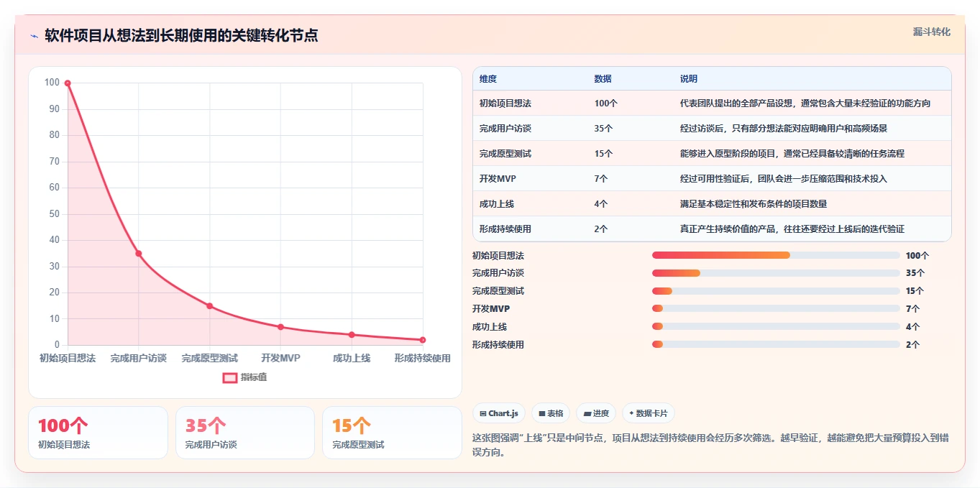Viewport: 980px width, 488px height.
Task: Open the 100个 初始项目想法 data card
Action: (98, 433)
